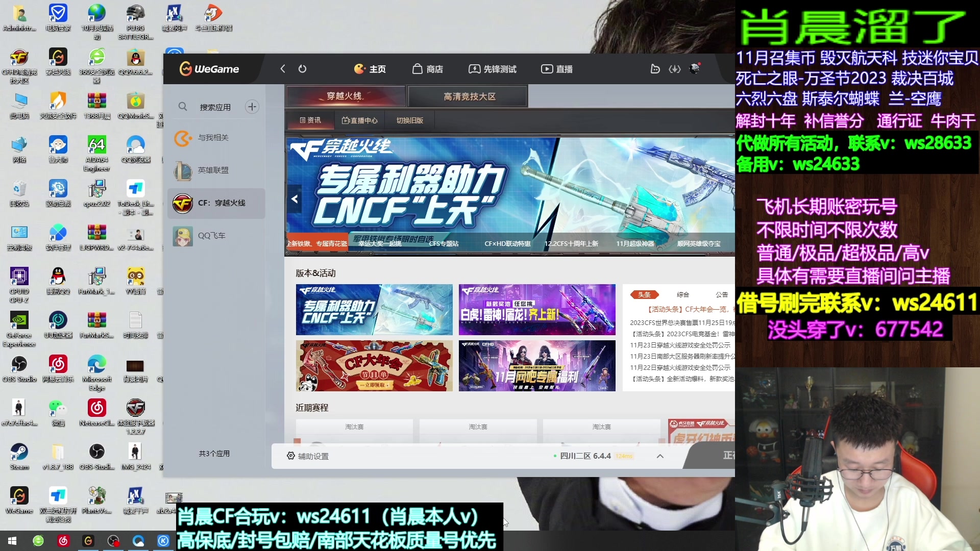
Task: Open the CF大年会 activity thumbnail
Action: click(x=374, y=366)
